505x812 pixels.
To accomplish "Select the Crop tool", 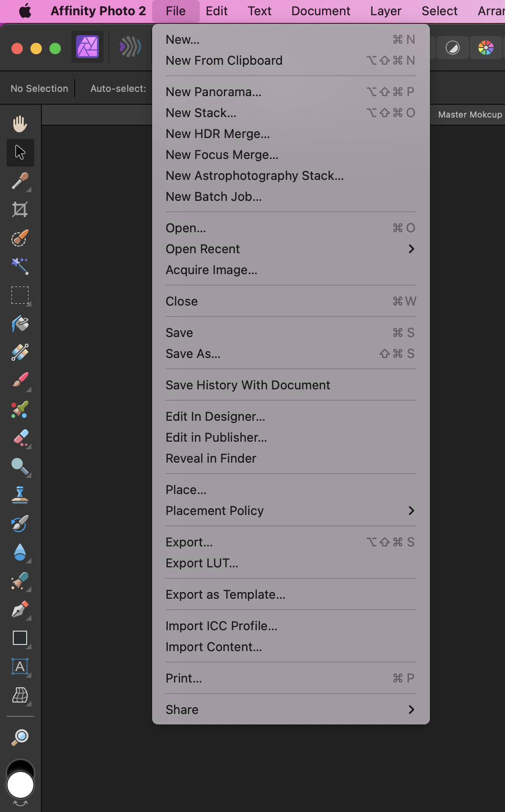I will [20, 209].
